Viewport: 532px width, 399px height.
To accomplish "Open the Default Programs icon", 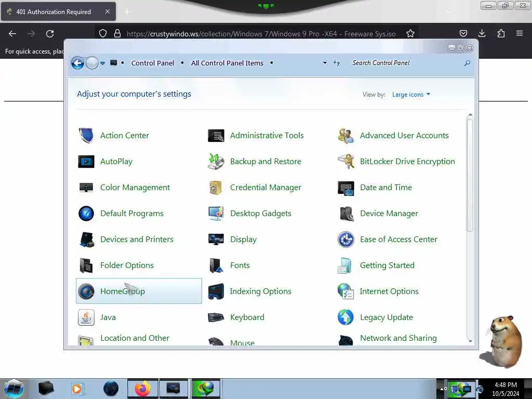I will click(86, 214).
